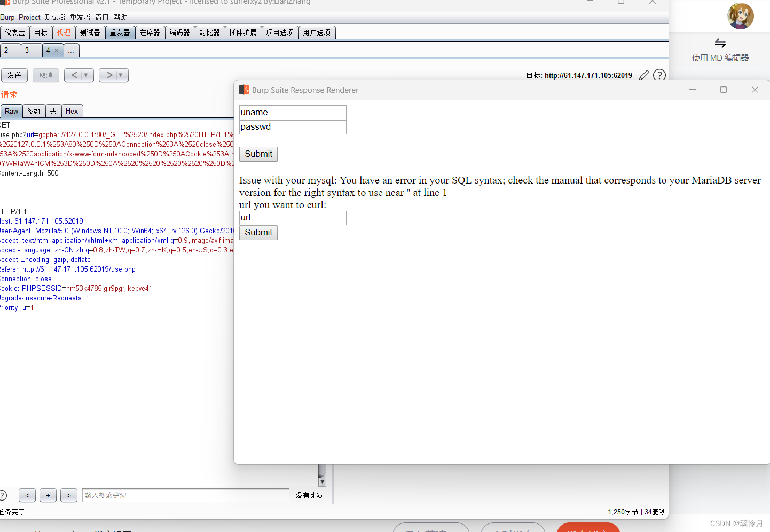Click the Response Renderer window logo icon

244,90
